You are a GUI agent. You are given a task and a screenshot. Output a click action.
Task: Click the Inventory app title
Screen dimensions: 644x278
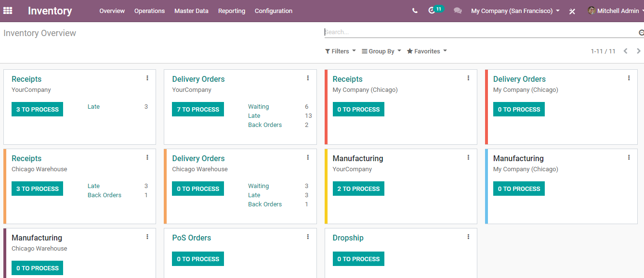50,11
